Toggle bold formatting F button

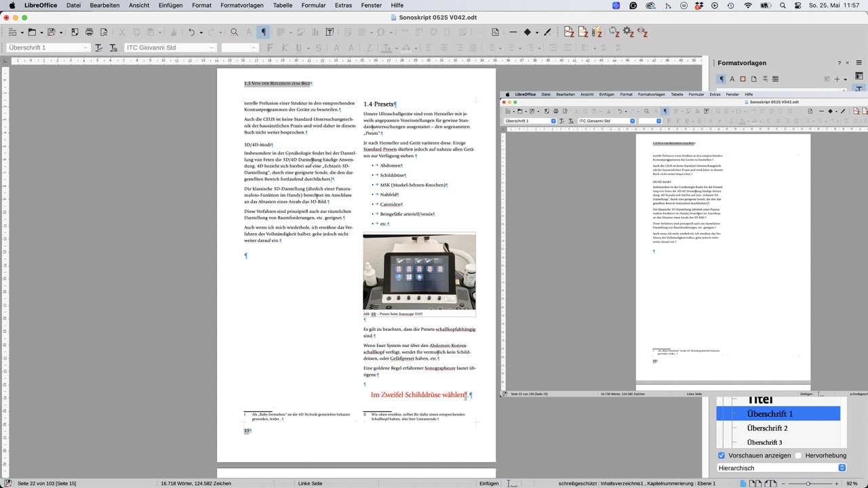click(x=270, y=47)
